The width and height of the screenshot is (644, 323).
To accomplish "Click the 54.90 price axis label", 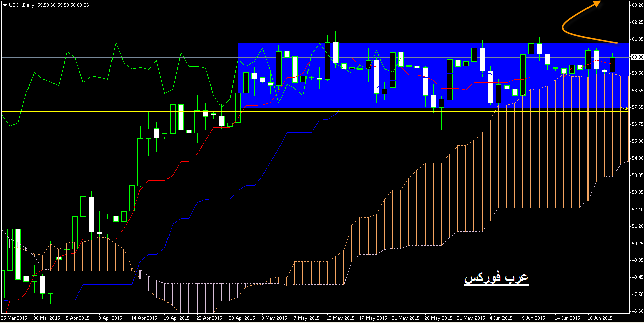I will [637, 158].
